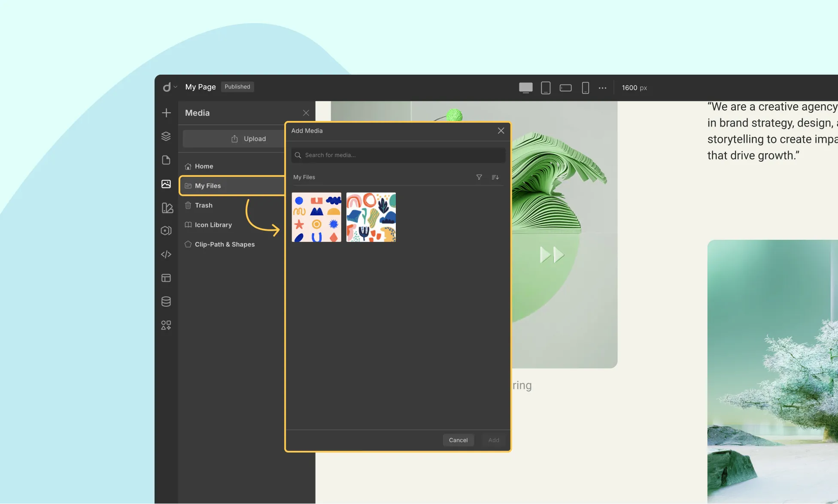This screenshot has height=504, width=838.
Task: Open the Layers panel icon
Action: [x=166, y=136]
